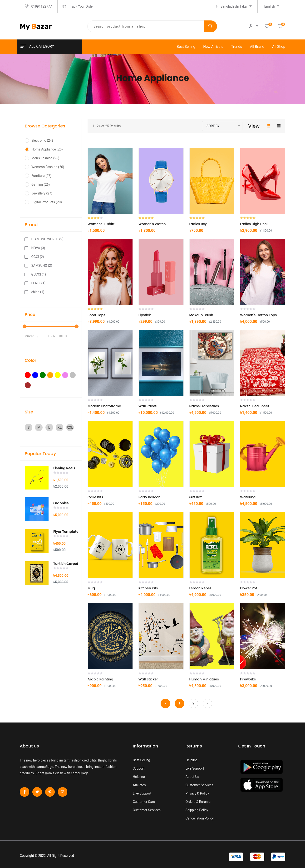Switch to list view icon
Image resolution: width=305 pixels, height=868 pixels.
tap(279, 126)
